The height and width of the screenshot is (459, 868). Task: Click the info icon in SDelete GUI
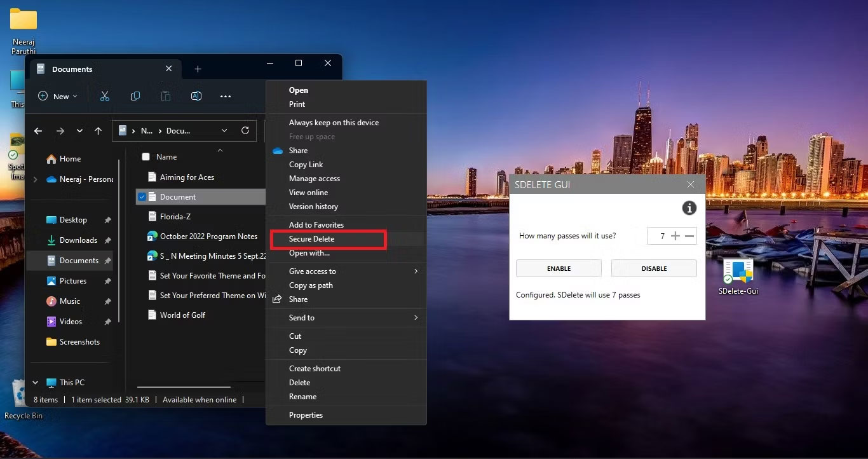pos(689,208)
